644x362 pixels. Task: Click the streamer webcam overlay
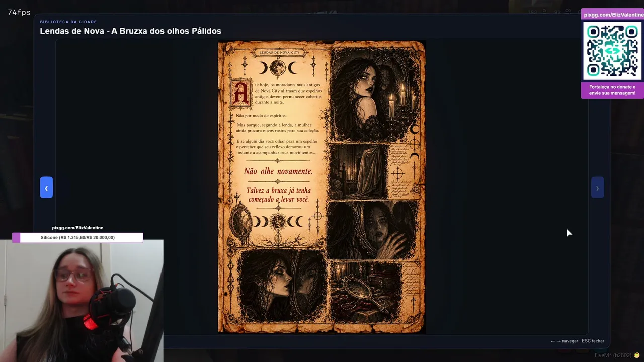point(82,301)
